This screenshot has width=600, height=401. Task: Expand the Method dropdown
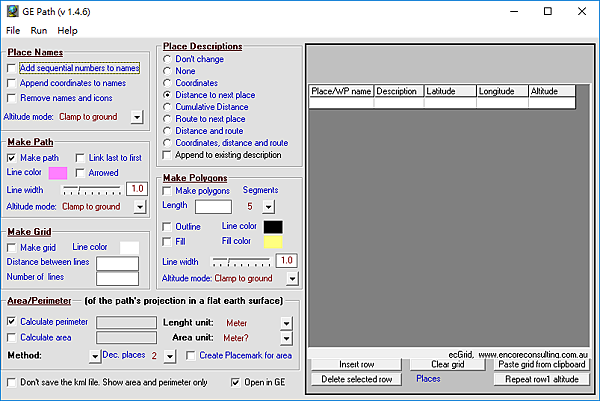[x=95, y=356]
